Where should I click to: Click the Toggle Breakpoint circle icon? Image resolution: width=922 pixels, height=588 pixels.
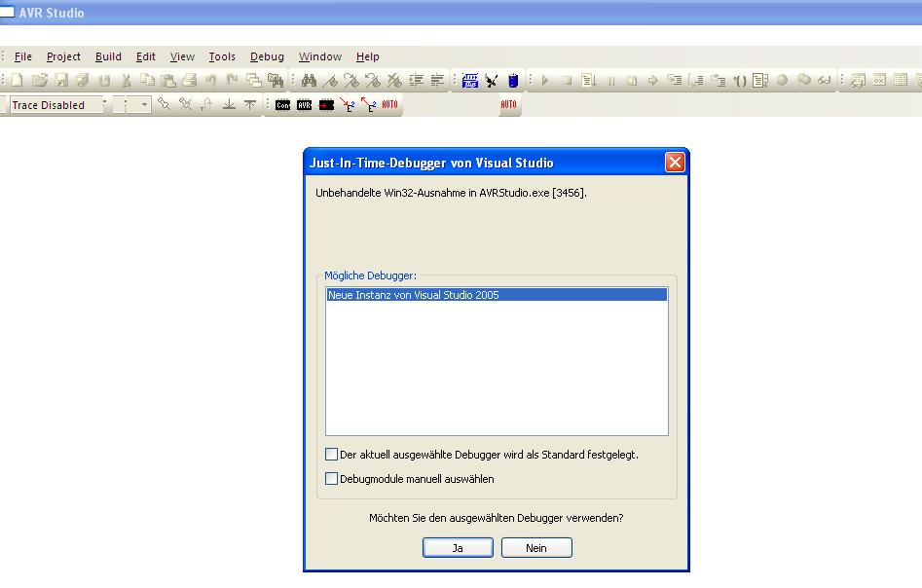point(782,80)
